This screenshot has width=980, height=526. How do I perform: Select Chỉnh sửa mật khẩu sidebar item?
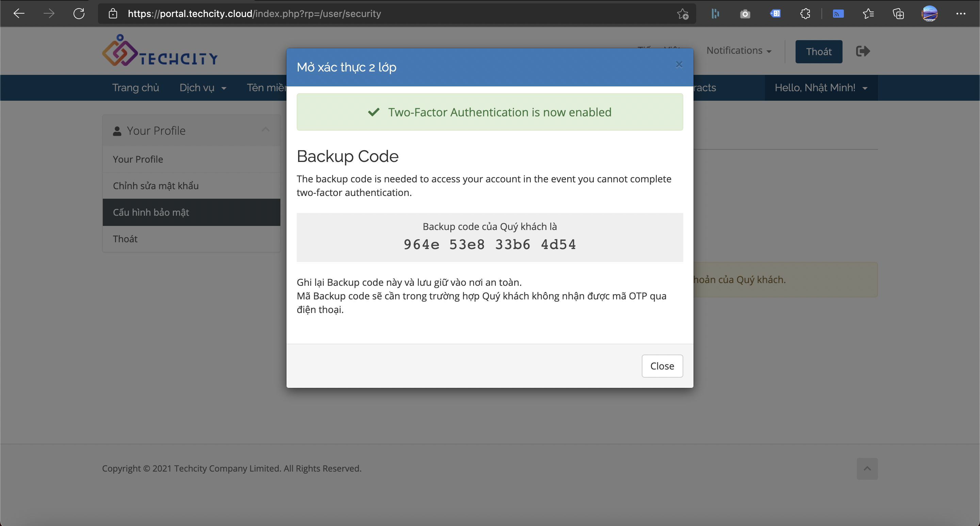[x=191, y=186]
